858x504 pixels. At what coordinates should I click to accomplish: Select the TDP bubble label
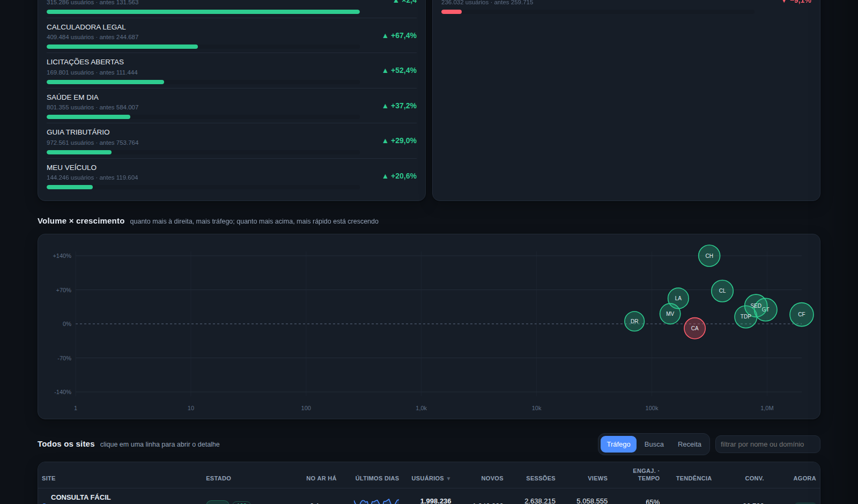(x=745, y=316)
